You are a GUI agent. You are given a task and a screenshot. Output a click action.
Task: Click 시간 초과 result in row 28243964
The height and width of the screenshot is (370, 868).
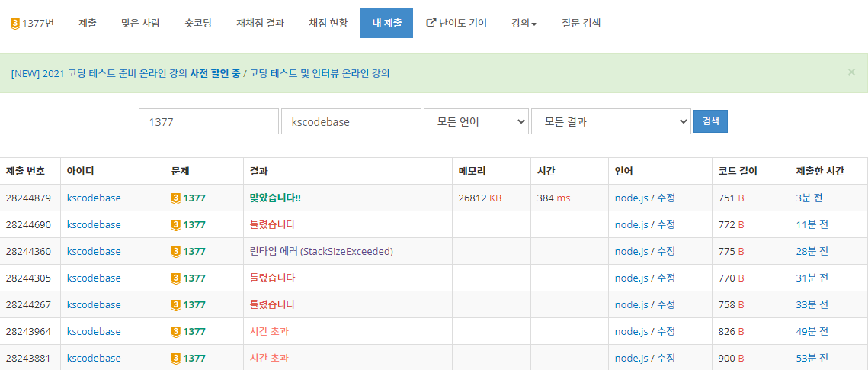(269, 331)
